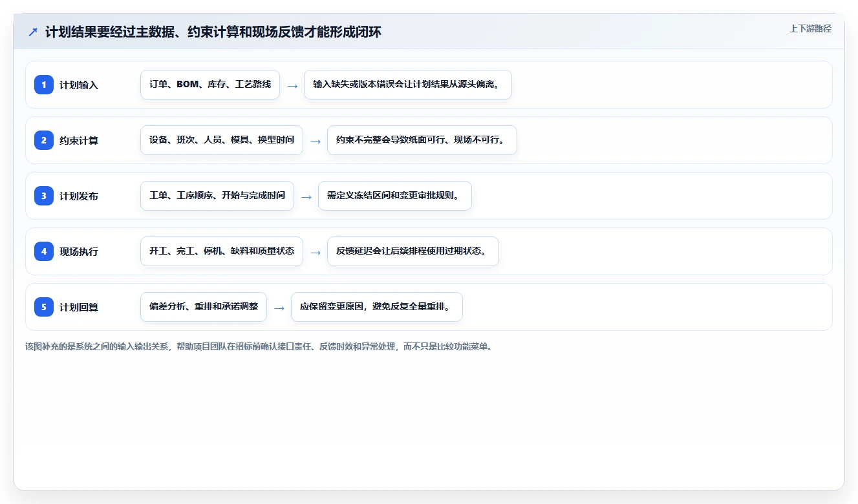Select step number 2 badge for 约束计算
This screenshot has width=858, height=504.
(x=44, y=140)
